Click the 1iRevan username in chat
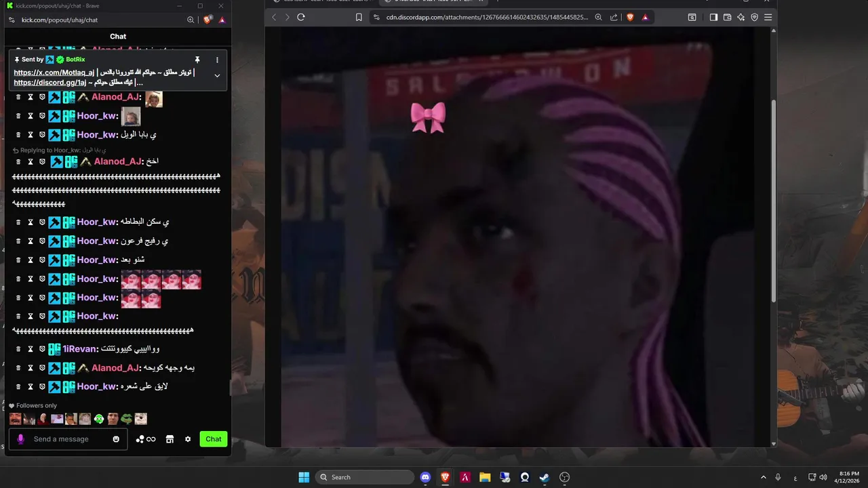This screenshot has height=488, width=868. point(81,348)
